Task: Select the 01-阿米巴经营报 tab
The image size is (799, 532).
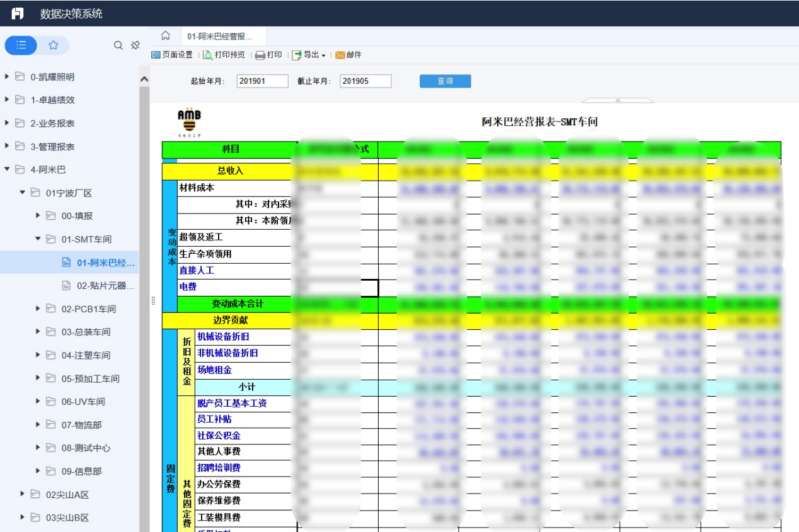Action: pyautogui.click(x=220, y=37)
